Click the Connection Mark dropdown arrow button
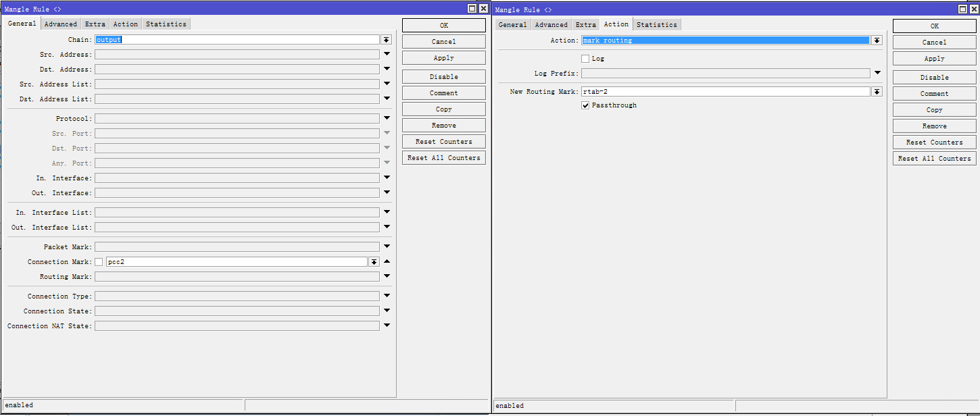980x416 pixels. 374,262
